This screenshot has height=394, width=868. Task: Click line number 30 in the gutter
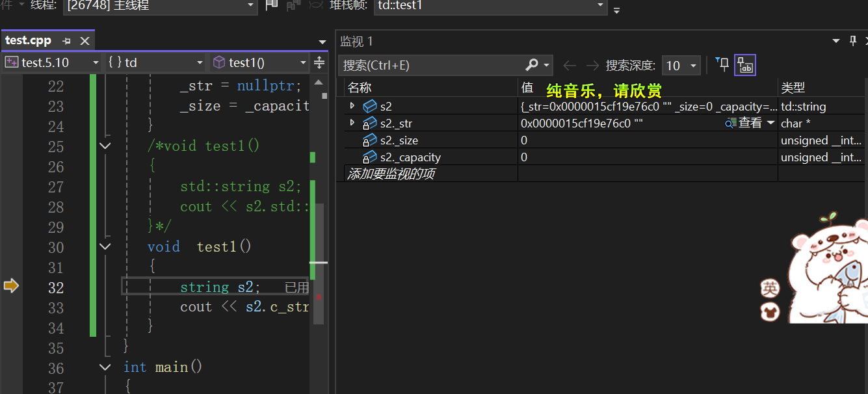[56, 247]
